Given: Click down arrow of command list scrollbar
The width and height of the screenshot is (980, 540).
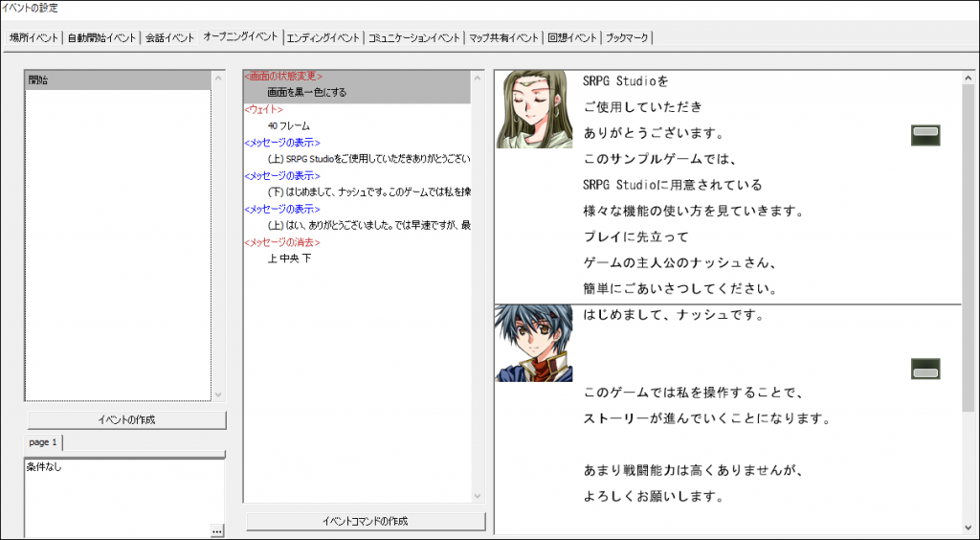Looking at the screenshot, I should 478,496.
